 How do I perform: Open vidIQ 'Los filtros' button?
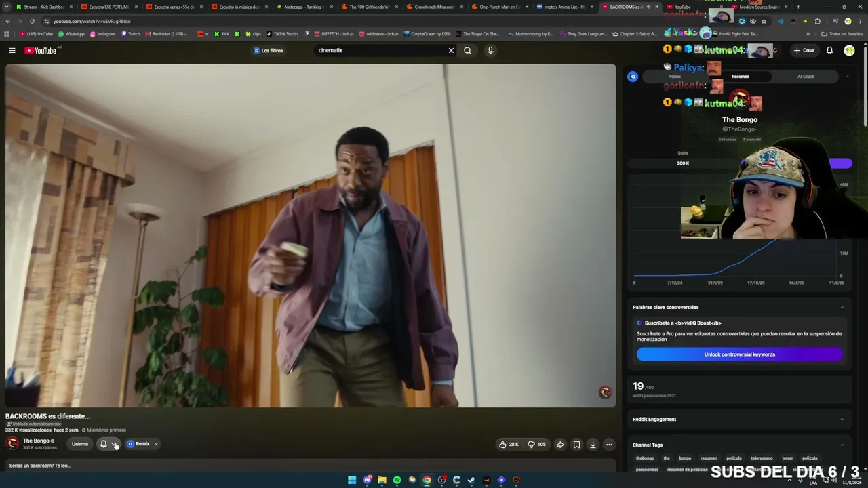tap(269, 50)
